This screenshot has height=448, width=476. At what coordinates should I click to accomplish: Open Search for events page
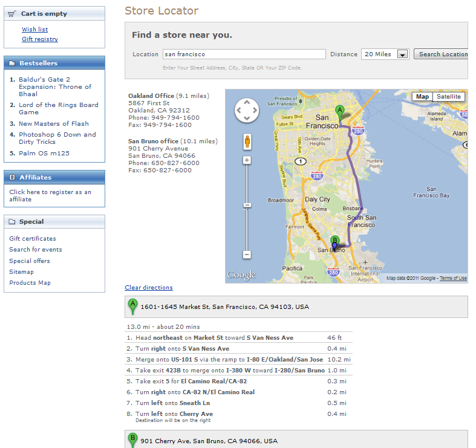(x=36, y=250)
